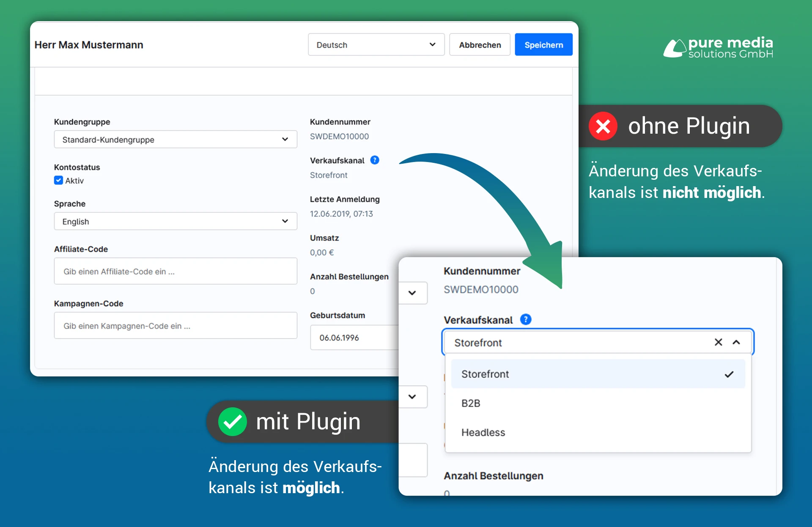Image resolution: width=812 pixels, height=527 pixels.
Task: Click the green checkmark beside 'mit Plugin'
Action: pos(232,422)
